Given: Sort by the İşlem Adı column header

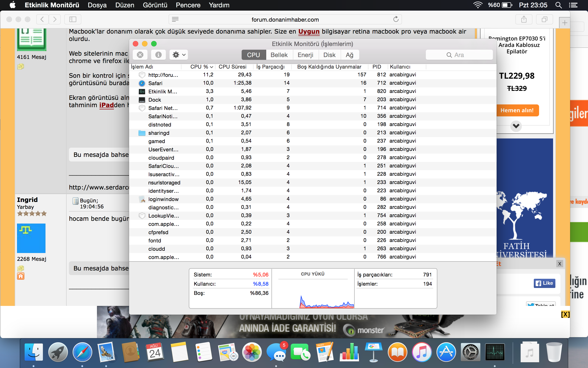Looking at the screenshot, I should coord(155,67).
